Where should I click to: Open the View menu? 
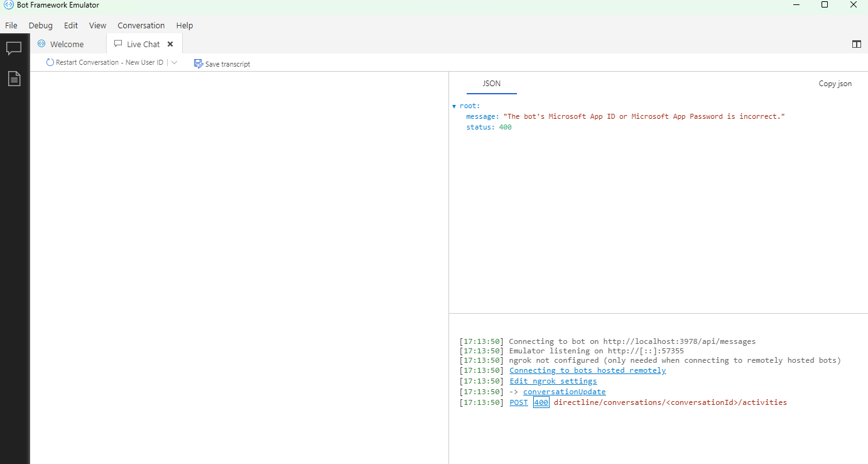tap(98, 26)
